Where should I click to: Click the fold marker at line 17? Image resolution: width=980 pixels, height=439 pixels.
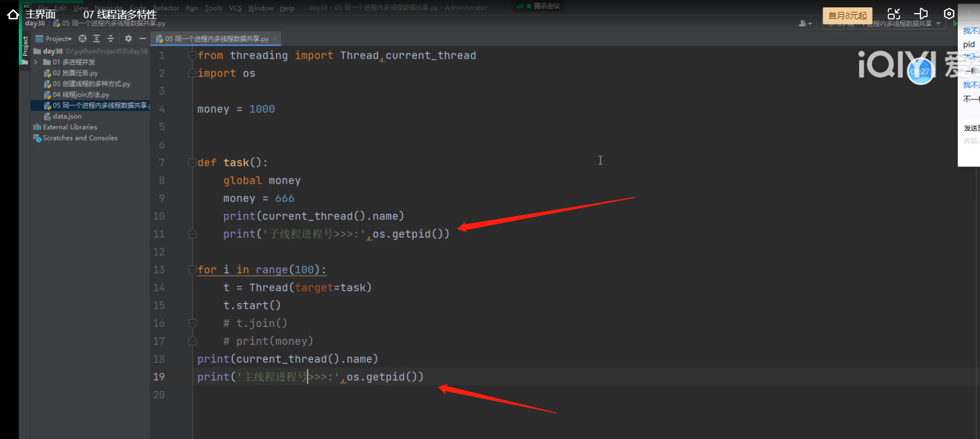click(x=193, y=341)
